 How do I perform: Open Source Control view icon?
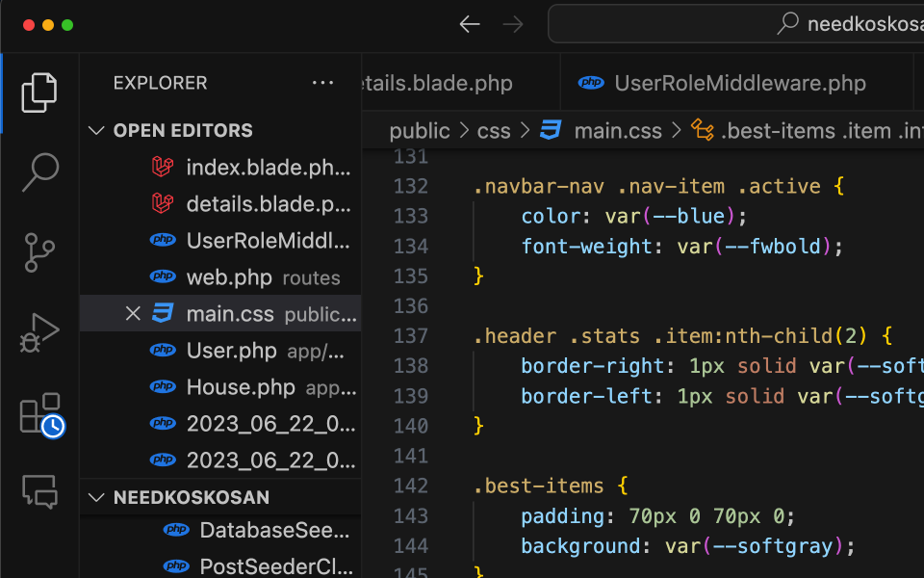point(39,252)
